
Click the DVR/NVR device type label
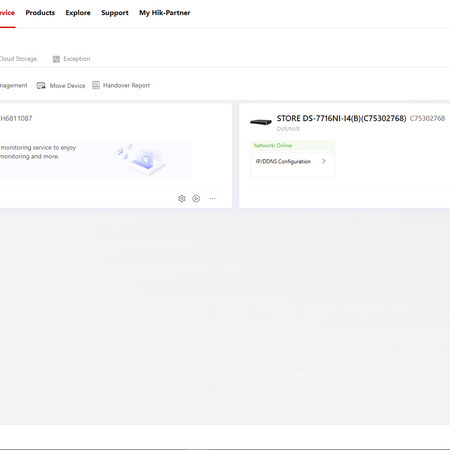click(288, 129)
